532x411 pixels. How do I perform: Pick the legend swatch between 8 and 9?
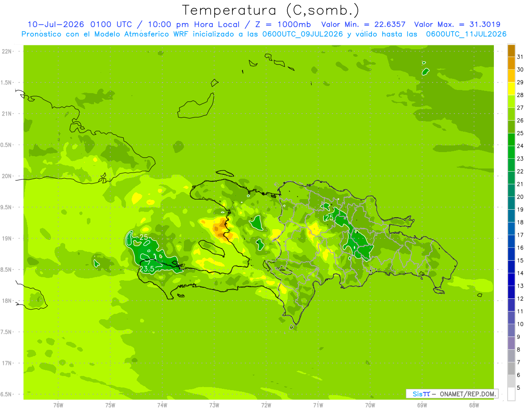(511, 344)
